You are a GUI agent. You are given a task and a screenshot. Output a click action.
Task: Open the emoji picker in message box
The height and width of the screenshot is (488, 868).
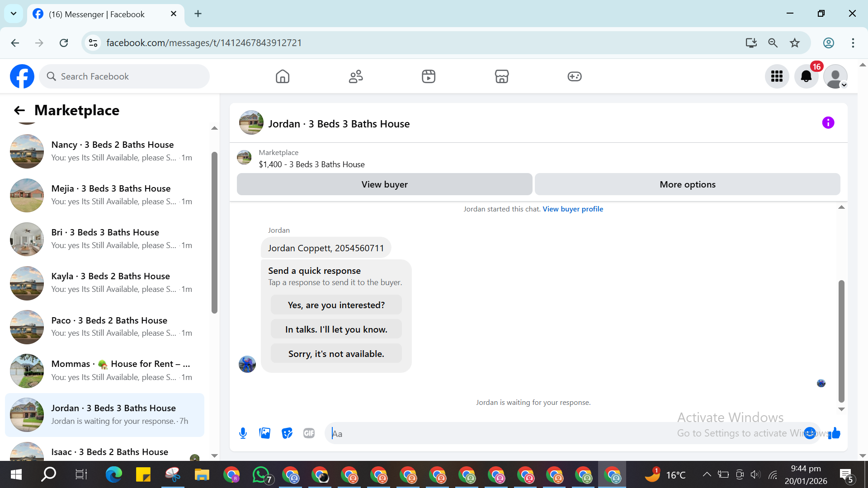tap(810, 433)
